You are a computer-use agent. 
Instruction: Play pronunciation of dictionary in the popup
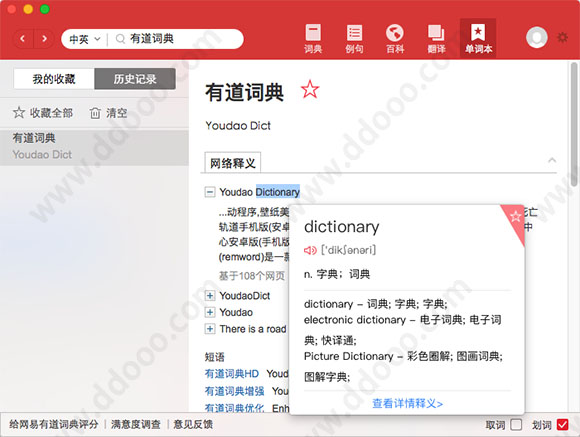point(310,251)
